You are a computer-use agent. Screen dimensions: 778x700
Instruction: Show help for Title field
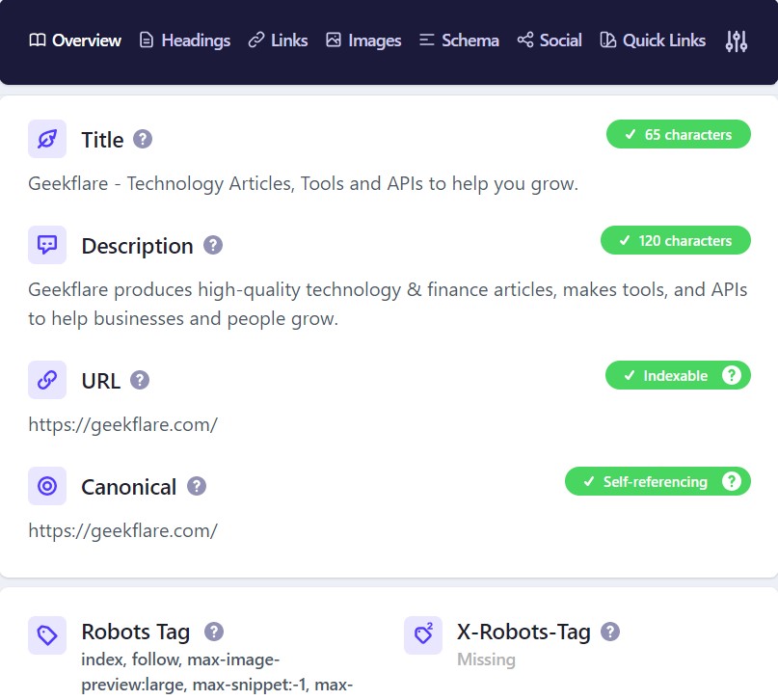point(143,139)
